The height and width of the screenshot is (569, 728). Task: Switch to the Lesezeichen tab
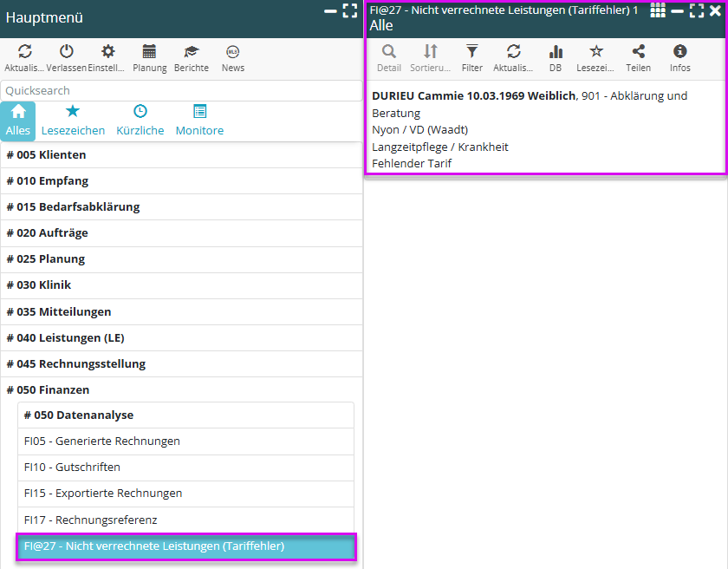73,121
